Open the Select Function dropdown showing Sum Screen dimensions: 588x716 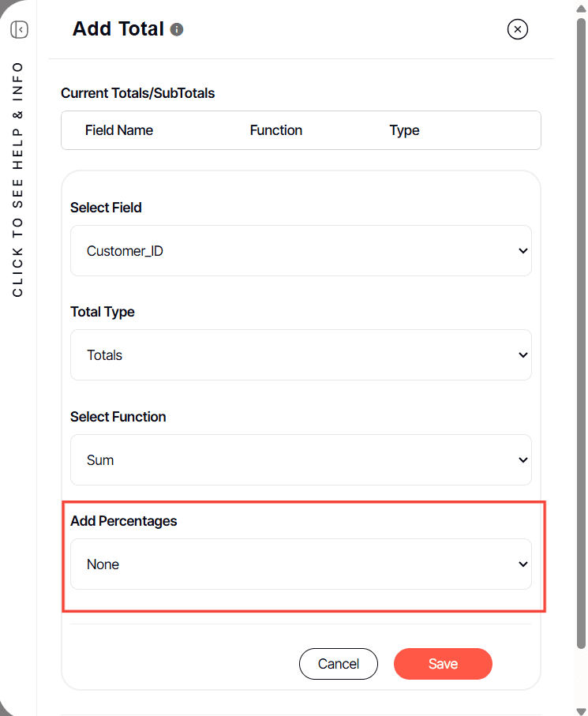click(x=301, y=460)
